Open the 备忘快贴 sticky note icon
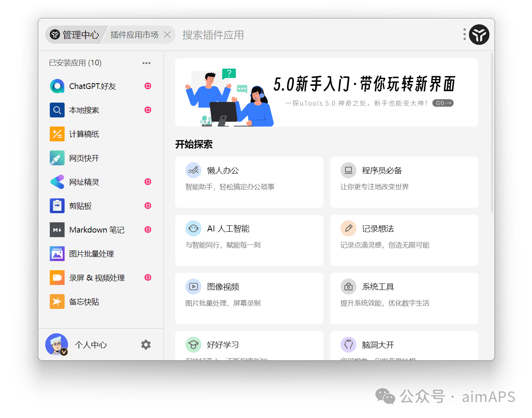 coord(57,302)
